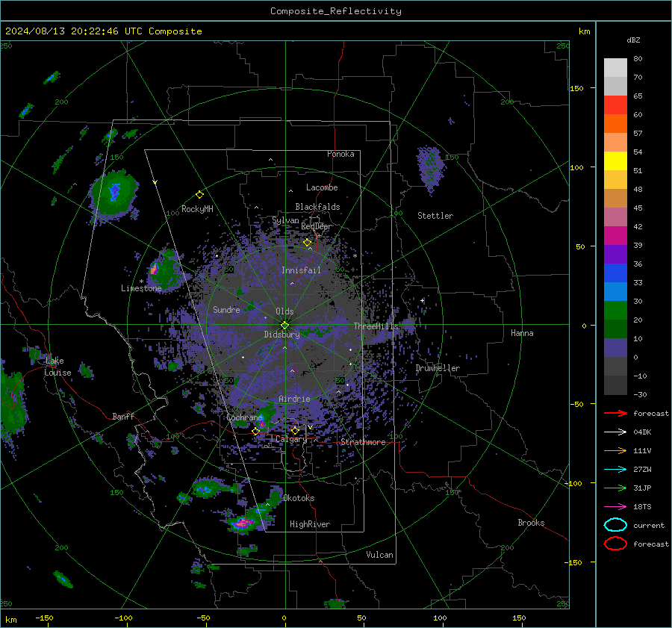
Task: Click the Banff label
Action: [123, 416]
